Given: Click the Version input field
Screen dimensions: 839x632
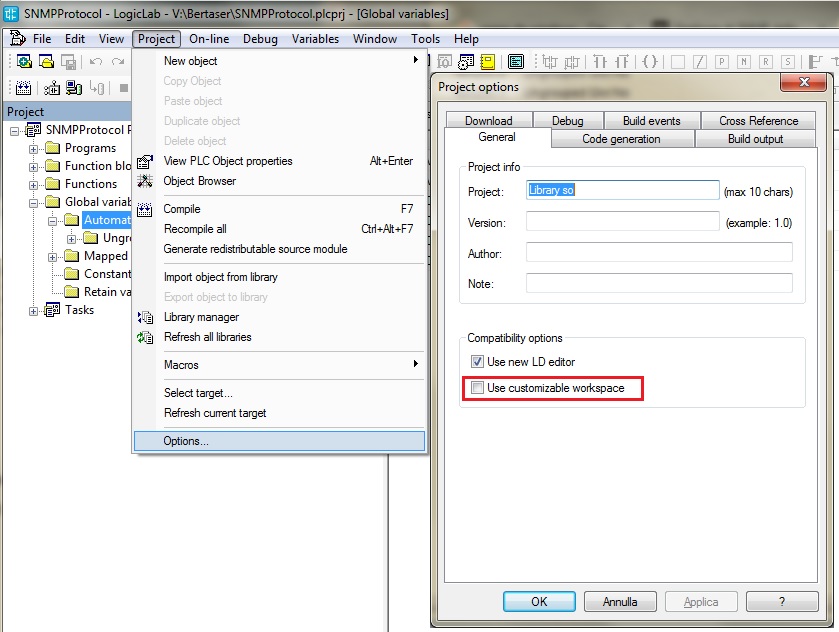Looking at the screenshot, I should [x=622, y=221].
